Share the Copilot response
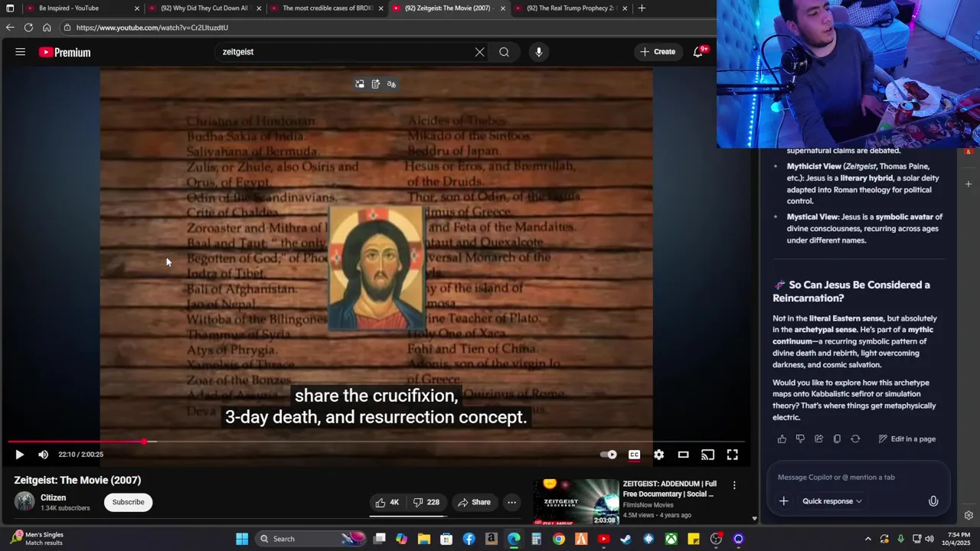Screen dimensions: 980x551 point(818,439)
